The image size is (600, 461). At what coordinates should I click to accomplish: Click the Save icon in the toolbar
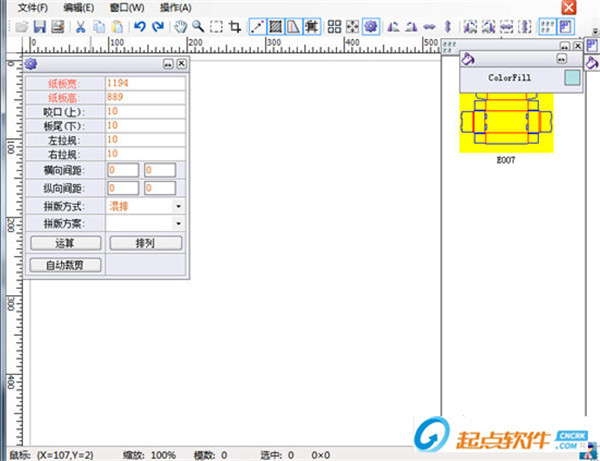click(40, 26)
